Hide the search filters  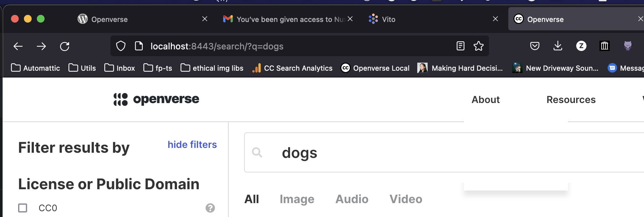pos(192,144)
